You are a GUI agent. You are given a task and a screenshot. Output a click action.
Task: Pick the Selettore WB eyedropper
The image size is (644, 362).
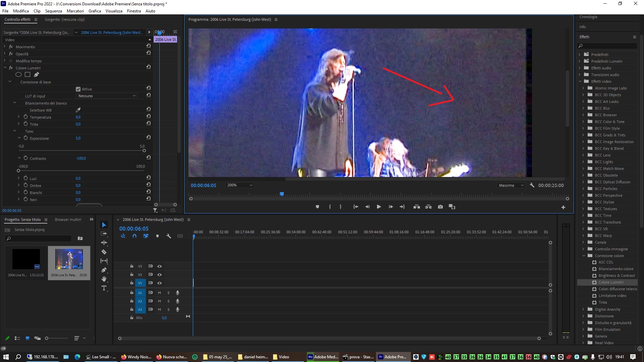[x=78, y=110]
